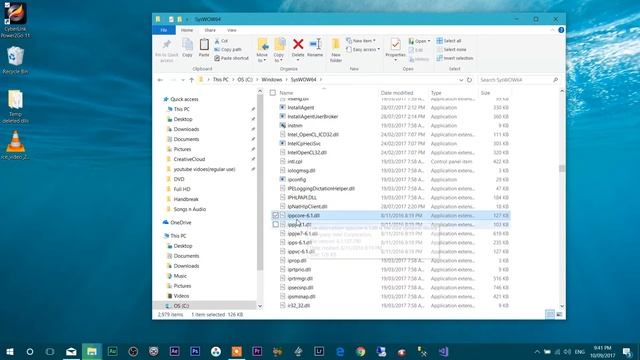Click the Refresh button beside address bar
Viewport: 640px width, 360px height.
(x=469, y=80)
